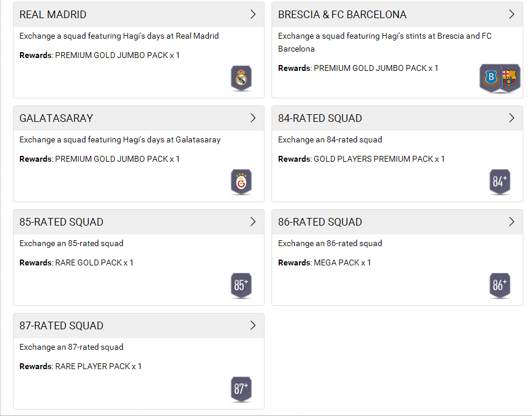
Task: Open the 87-Rated Squad chevron arrow
Action: (x=253, y=326)
